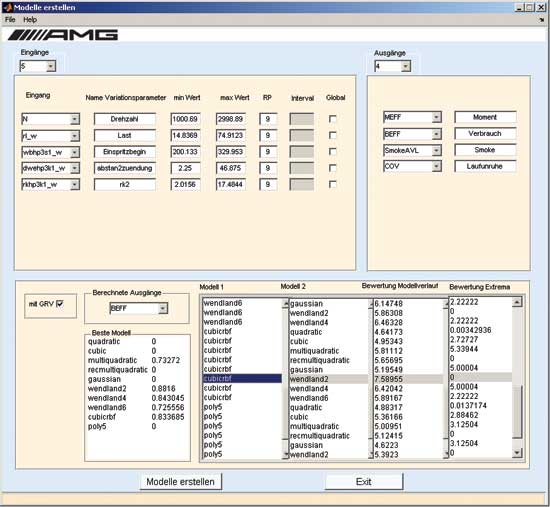The height and width of the screenshot is (507, 550).
Task: Select value 0.00342936 in Bewertung Extrema
Action: [481, 330]
